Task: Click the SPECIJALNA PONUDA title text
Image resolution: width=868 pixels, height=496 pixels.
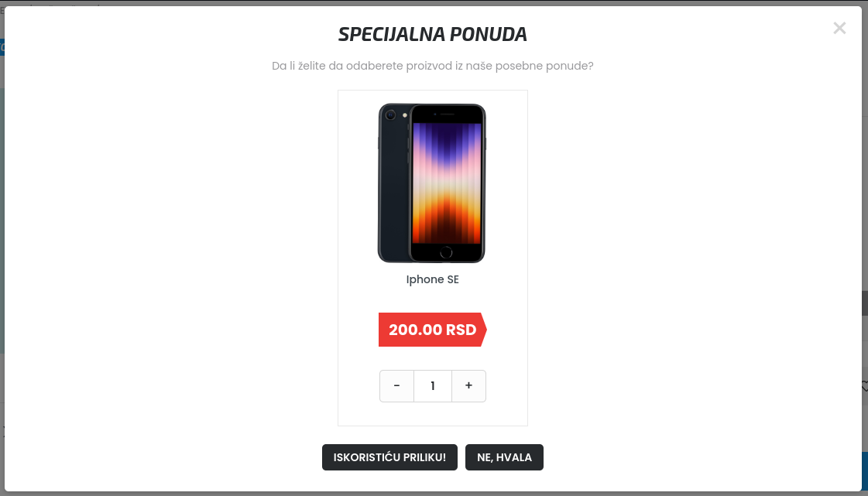Action: coord(431,34)
